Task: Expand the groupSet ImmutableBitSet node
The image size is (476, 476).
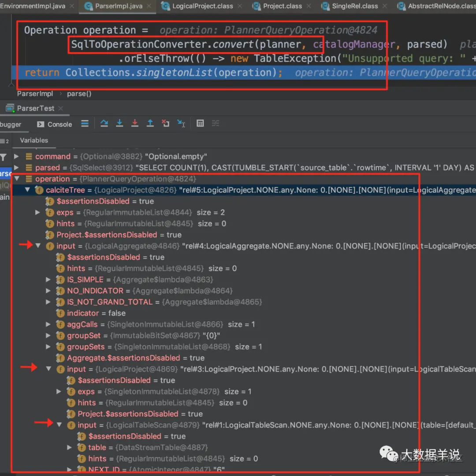Action: 48,335
